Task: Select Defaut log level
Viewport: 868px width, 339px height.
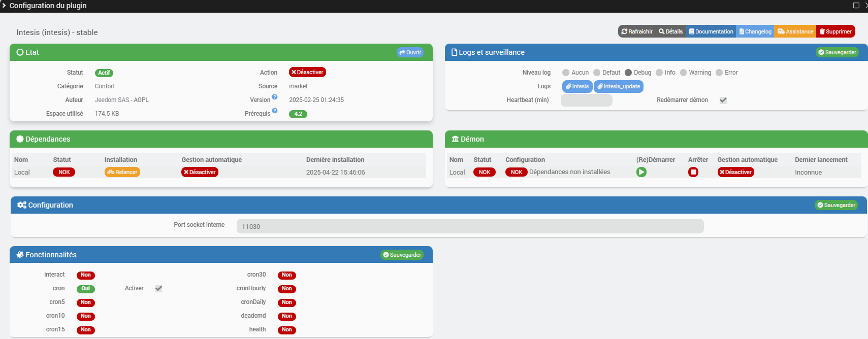Action: (597, 73)
